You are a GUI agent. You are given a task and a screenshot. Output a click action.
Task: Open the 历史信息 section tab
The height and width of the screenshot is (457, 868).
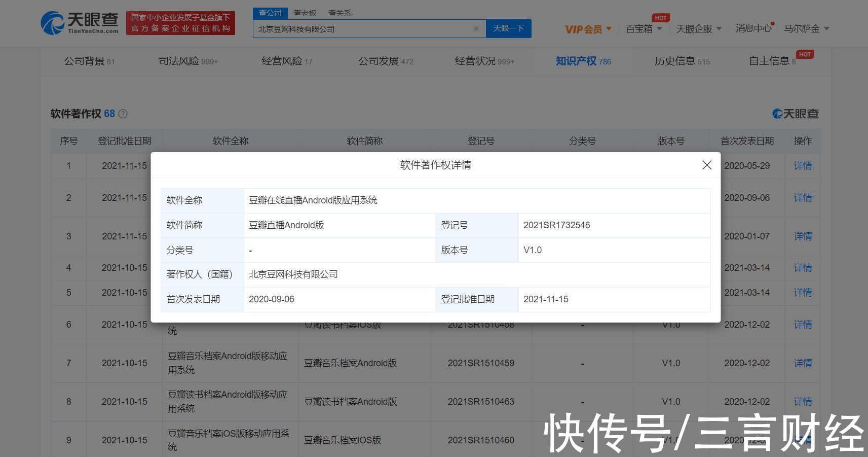click(x=682, y=61)
